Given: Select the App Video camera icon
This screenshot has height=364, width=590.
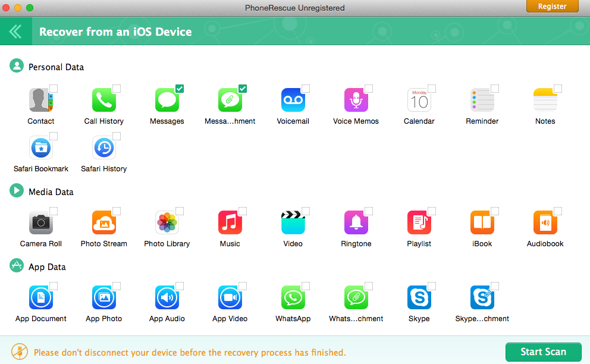Looking at the screenshot, I should tap(230, 297).
